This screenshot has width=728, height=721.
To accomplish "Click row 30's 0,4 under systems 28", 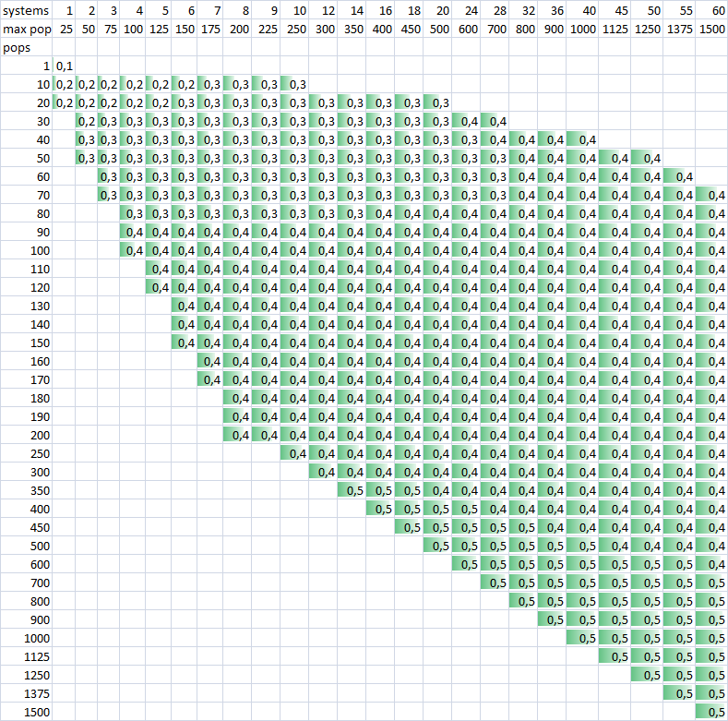I will click(x=495, y=121).
